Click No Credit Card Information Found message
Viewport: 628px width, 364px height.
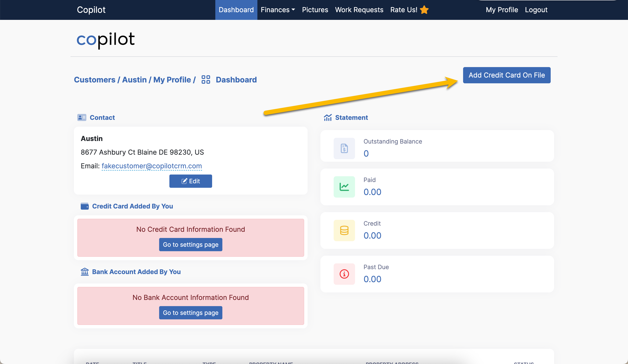191,229
